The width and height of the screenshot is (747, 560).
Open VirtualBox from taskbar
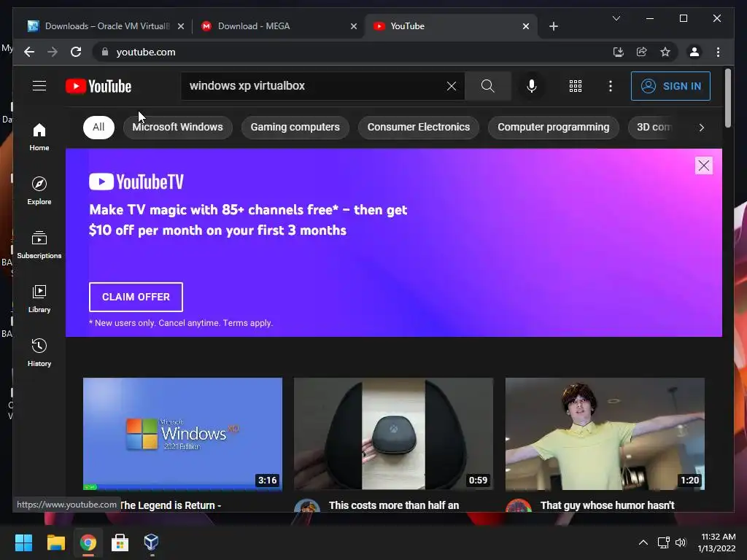(x=152, y=542)
